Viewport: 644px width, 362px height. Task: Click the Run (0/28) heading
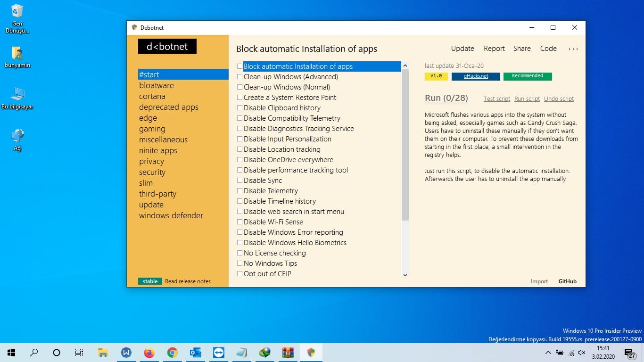[x=446, y=98]
